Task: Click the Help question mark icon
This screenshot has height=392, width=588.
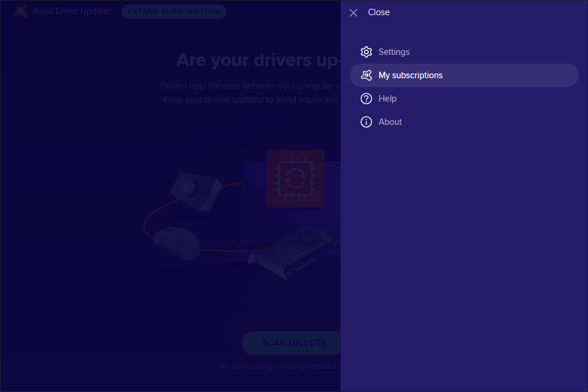Action: [366, 99]
